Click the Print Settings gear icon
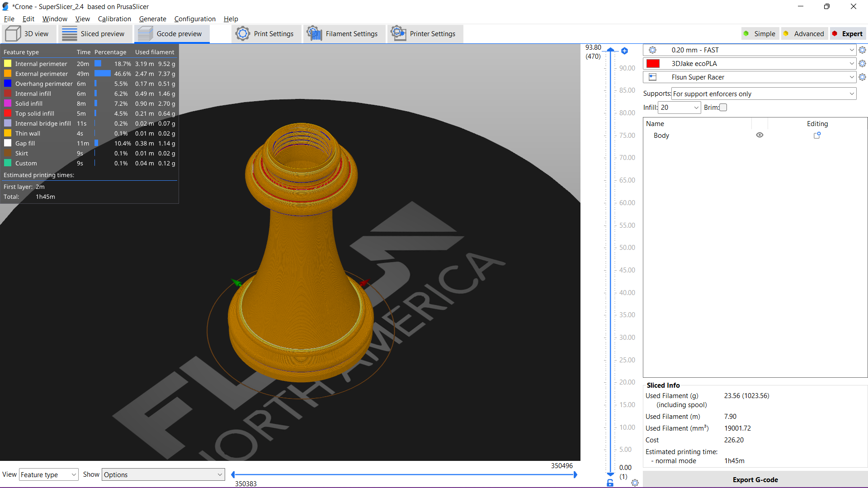Viewport: 868px width, 488px height. coord(243,34)
